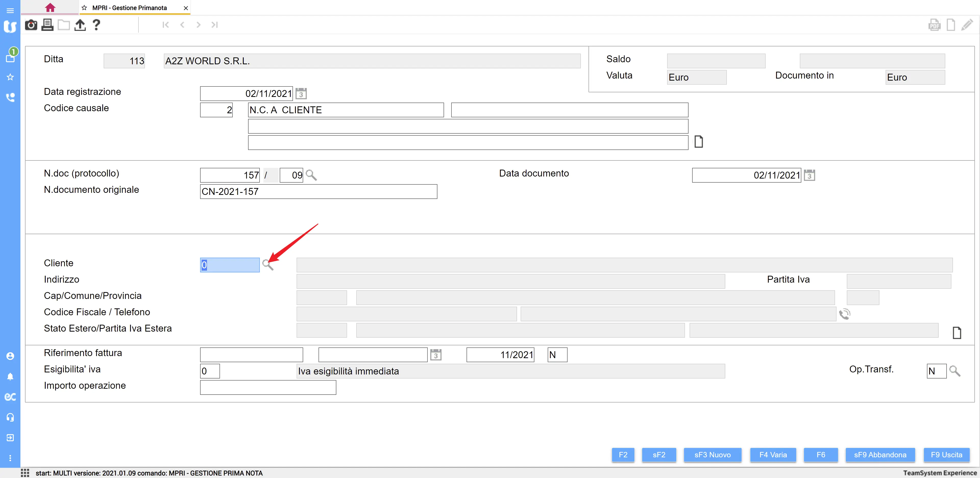The width and height of the screenshot is (980, 478).
Task: Open help with the question mark icon
Action: point(96,25)
